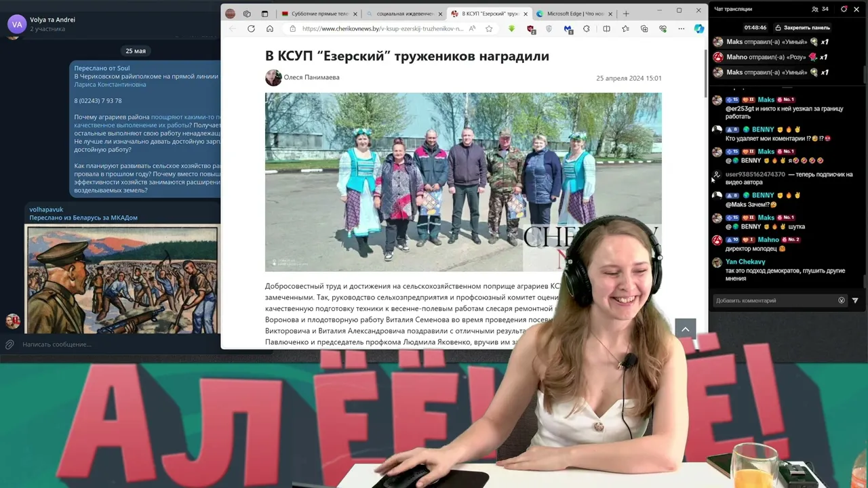
Task: Open the Edge workspaces icon
Action: 247,14
